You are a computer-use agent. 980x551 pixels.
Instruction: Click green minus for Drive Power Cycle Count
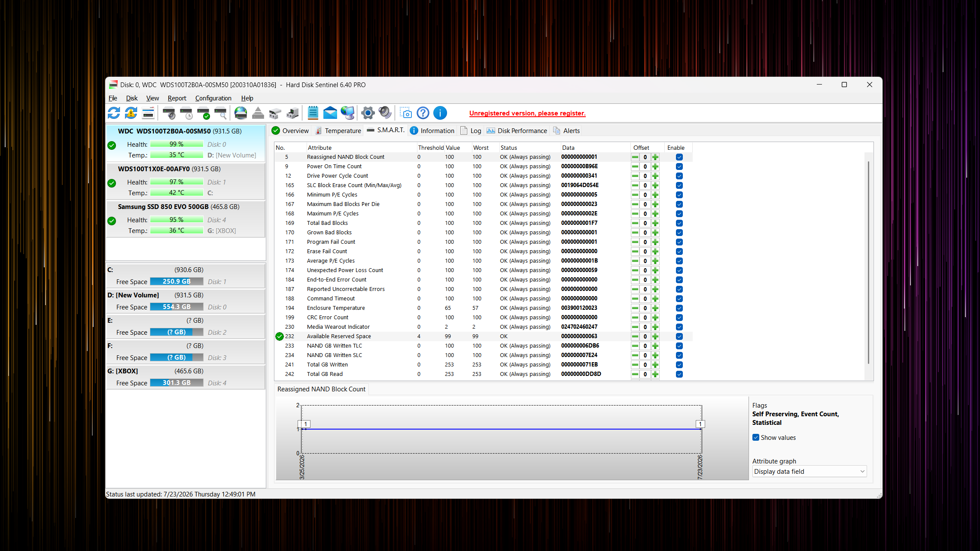coord(635,176)
